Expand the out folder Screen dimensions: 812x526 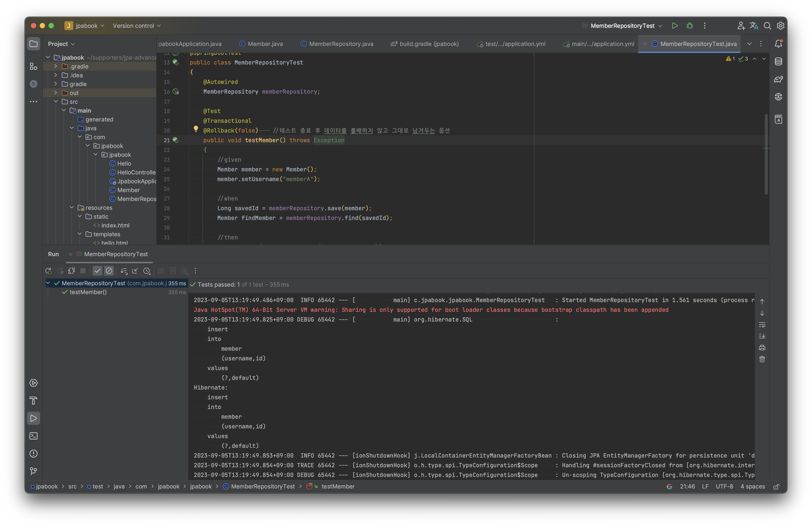(x=56, y=93)
